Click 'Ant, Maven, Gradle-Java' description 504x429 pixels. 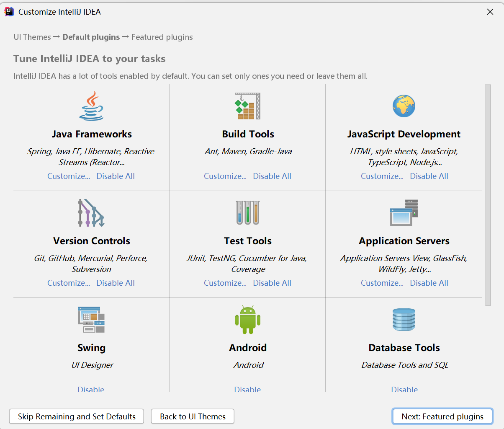point(248,151)
